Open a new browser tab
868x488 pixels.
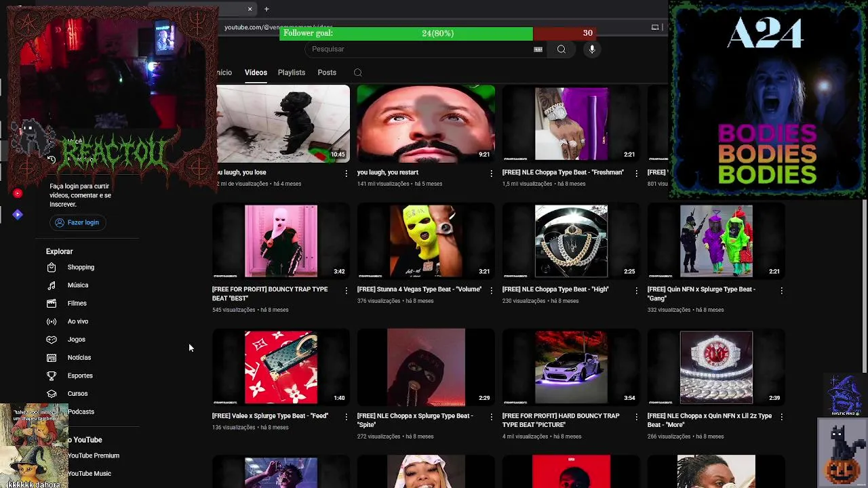click(267, 9)
